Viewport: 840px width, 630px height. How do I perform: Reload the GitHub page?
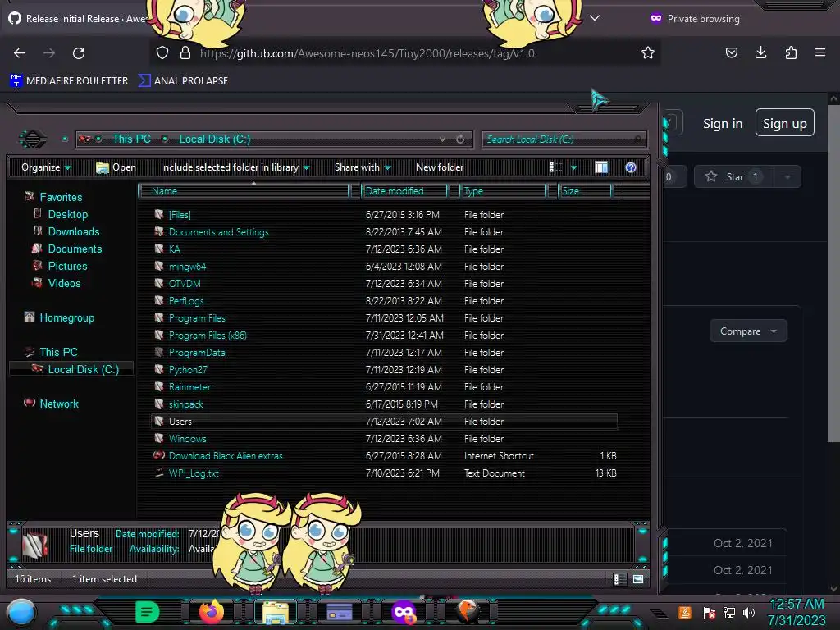(79, 53)
